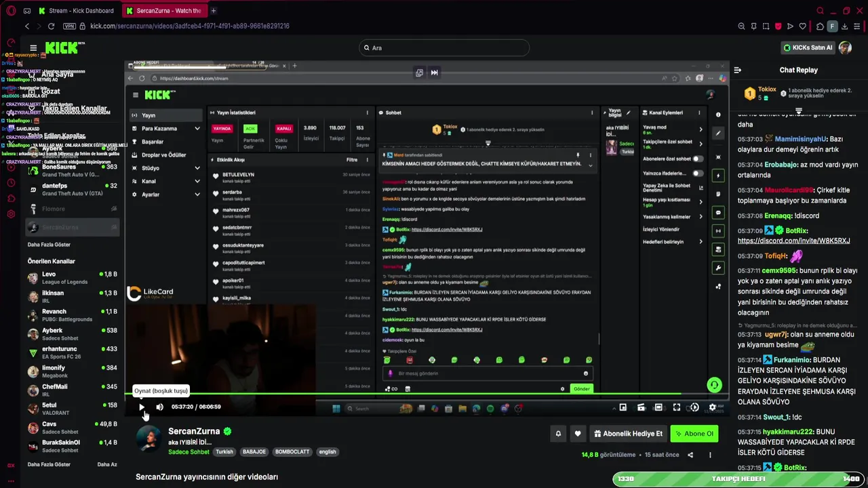Switch to Stream - Kick Dashboard tab
The height and width of the screenshot is (488, 868).
(77, 11)
